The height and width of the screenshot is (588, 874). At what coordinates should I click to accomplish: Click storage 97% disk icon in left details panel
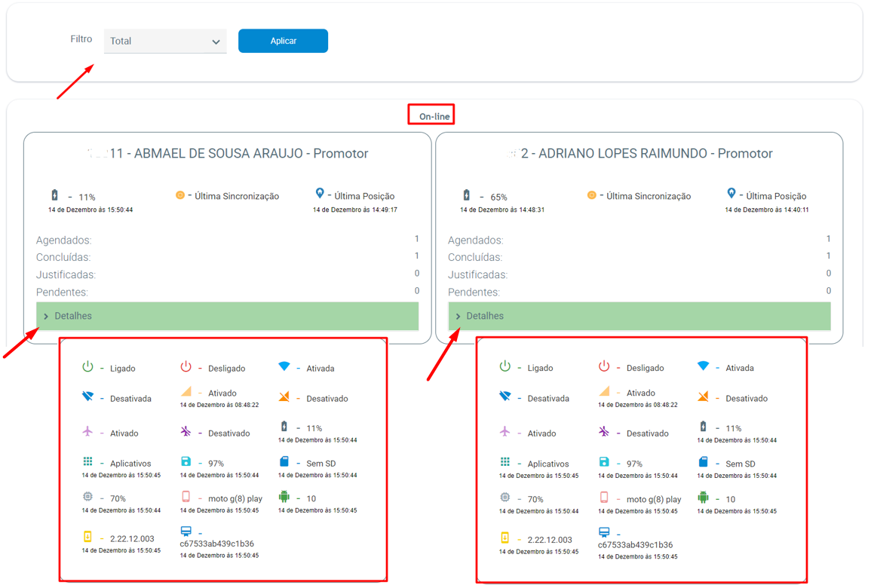click(x=186, y=461)
